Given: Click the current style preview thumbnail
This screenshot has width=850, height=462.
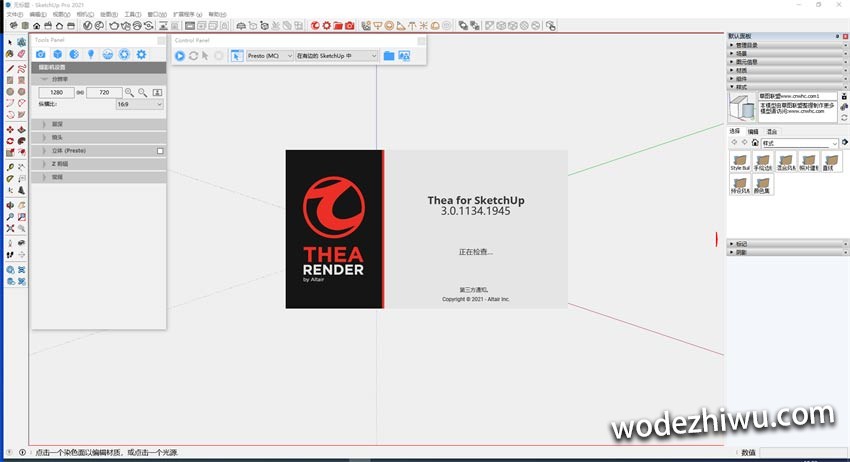Looking at the screenshot, I should click(x=742, y=107).
